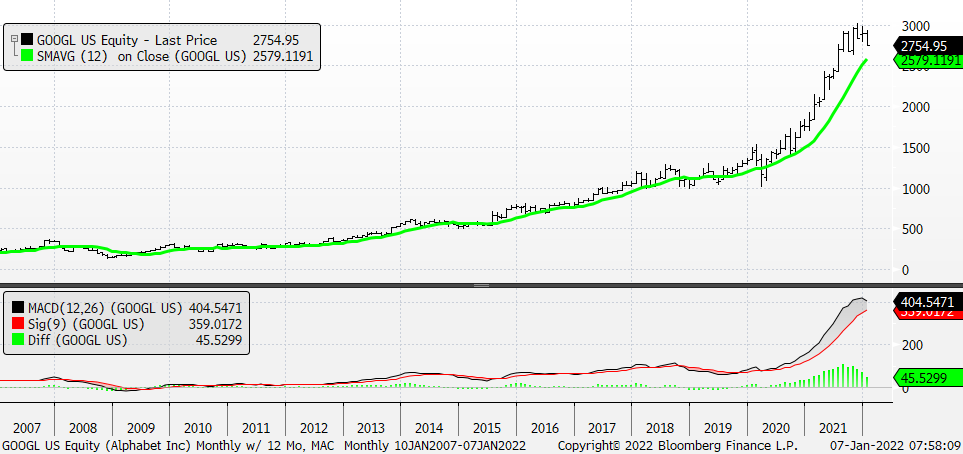Click the 2000 price axis label
The height and width of the screenshot is (454, 963).
916,108
